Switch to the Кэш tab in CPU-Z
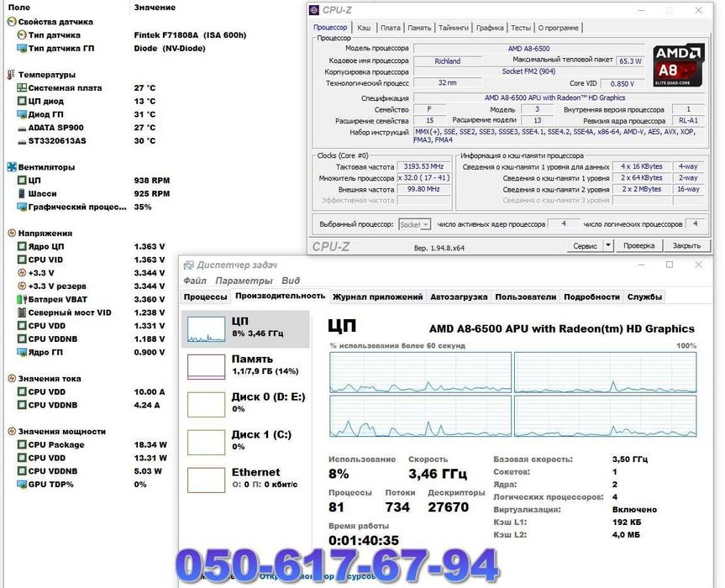Image resolution: width=725 pixels, height=588 pixels. coord(364,28)
